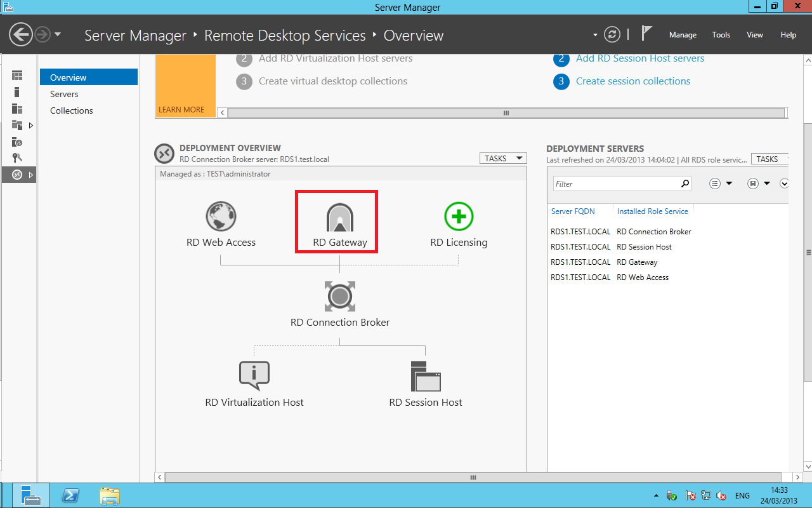This screenshot has width=812, height=508.
Task: Click Add RD Virtualization Host servers
Action: tap(336, 58)
